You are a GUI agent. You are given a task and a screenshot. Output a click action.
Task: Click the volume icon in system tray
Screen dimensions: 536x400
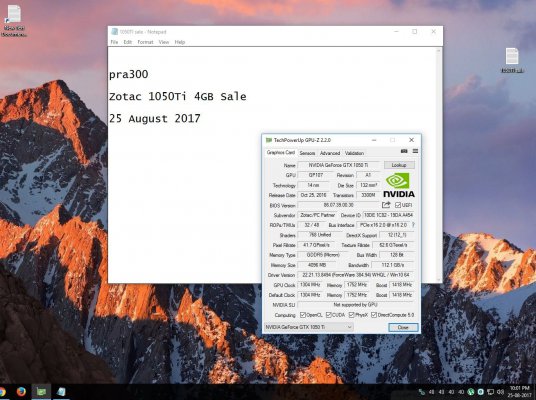[501, 392]
